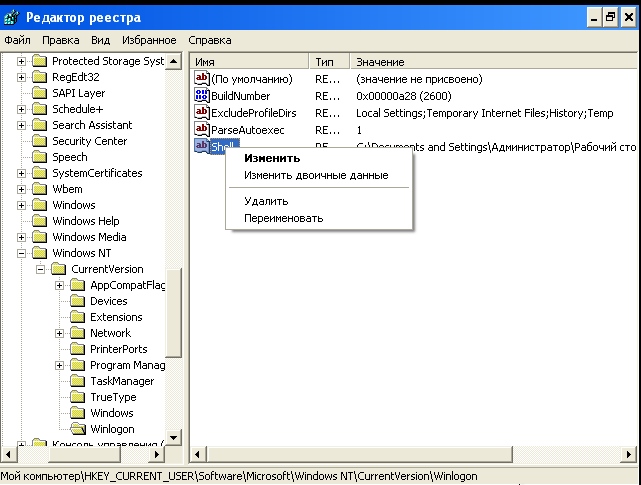Select the ParseAutoexec value name
This screenshot has height=485, width=641.
pyautogui.click(x=248, y=130)
